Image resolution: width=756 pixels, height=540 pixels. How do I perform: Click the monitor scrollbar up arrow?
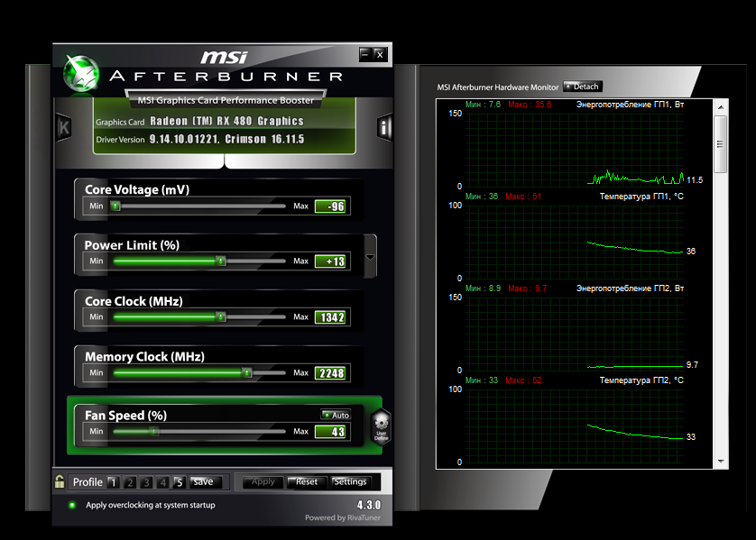[721, 107]
